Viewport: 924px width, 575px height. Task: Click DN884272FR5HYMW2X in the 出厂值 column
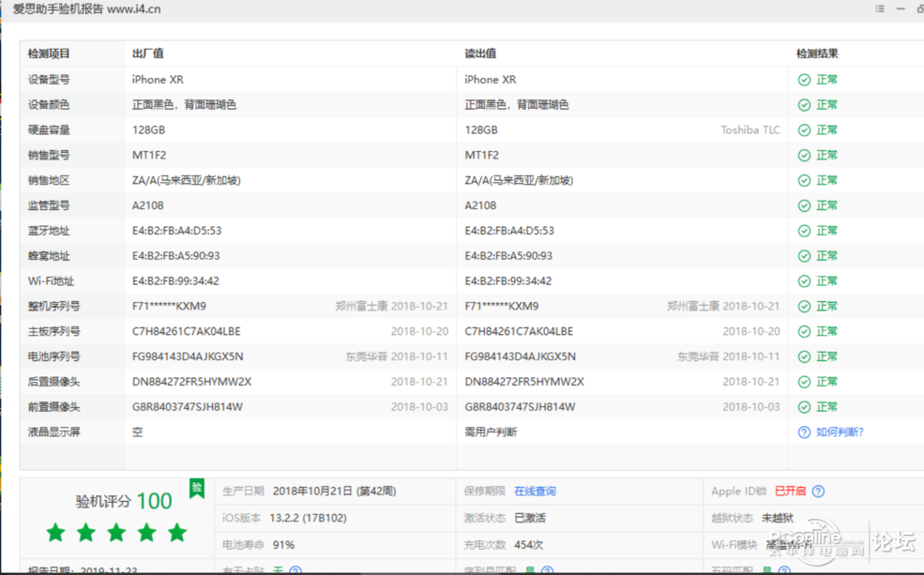pos(191,382)
